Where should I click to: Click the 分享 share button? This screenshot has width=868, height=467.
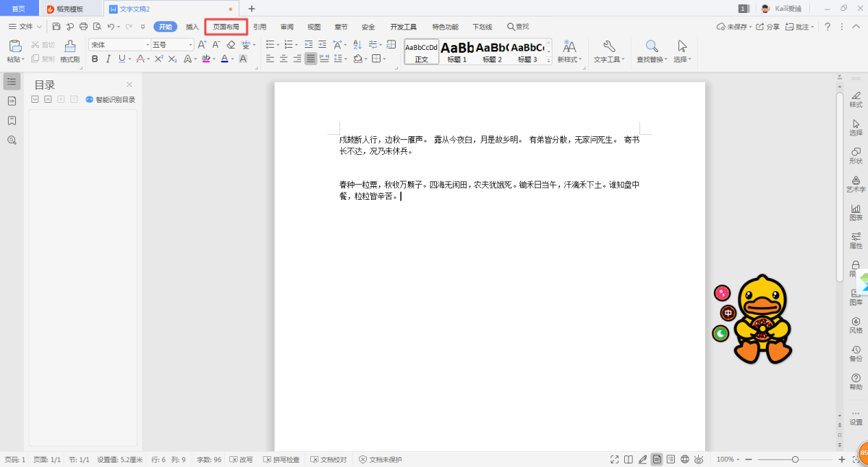pyautogui.click(x=768, y=27)
